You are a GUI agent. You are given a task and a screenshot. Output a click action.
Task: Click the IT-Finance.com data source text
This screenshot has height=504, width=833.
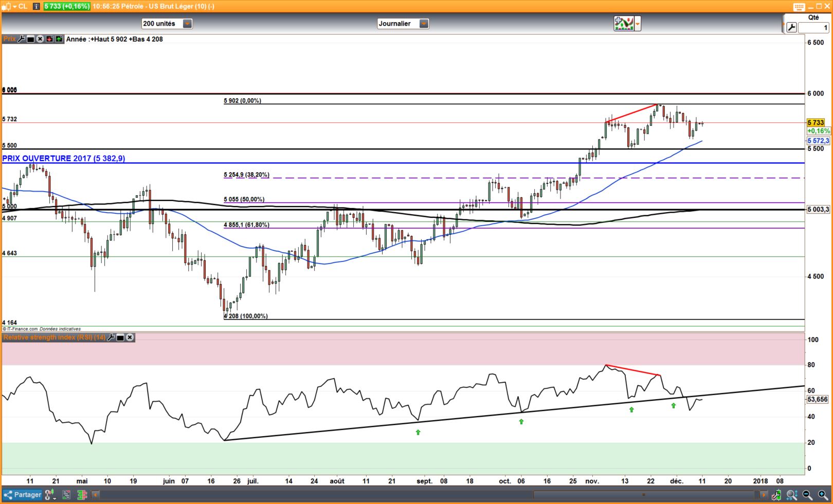tap(42, 329)
